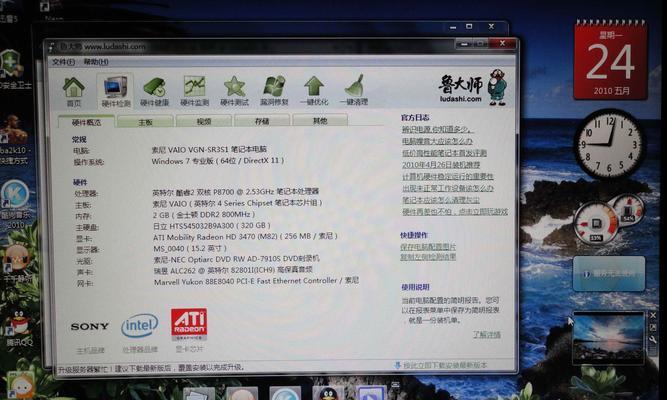Click Optiarc DVD RW AD-7910S text

coord(237,259)
